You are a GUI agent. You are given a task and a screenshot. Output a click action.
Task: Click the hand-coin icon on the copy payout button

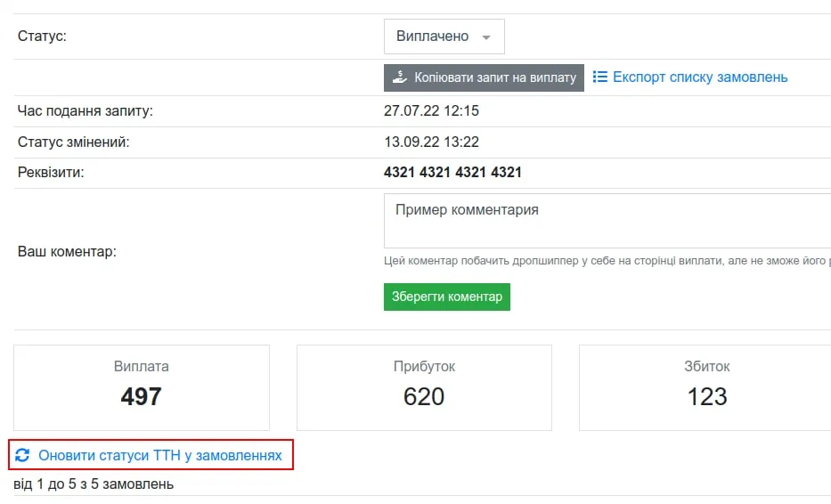click(400, 77)
